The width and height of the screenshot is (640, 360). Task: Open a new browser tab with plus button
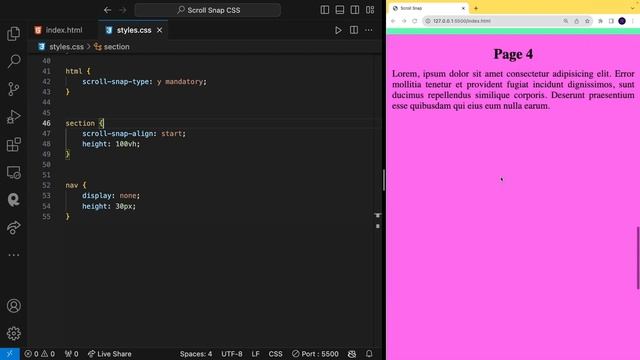tap(476, 8)
